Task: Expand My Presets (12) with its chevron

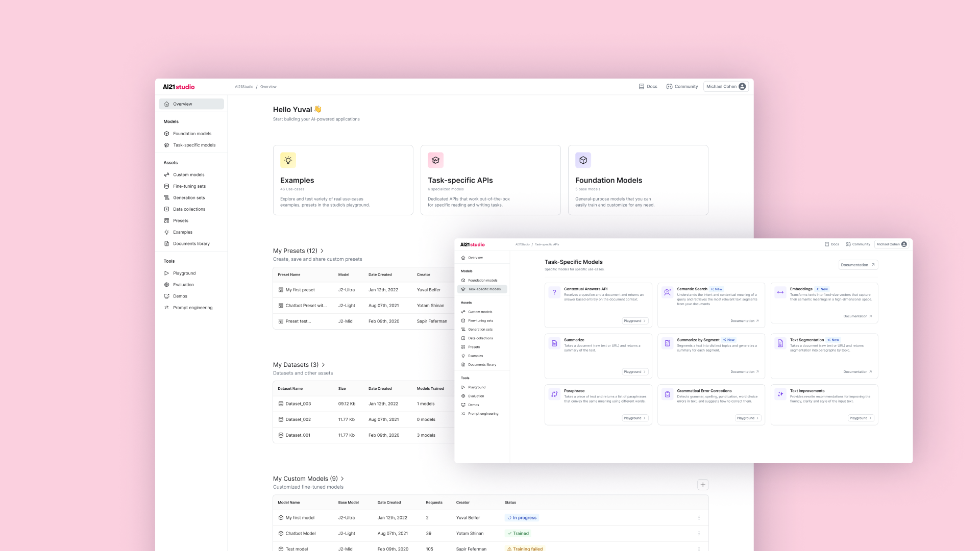Action: (x=322, y=251)
